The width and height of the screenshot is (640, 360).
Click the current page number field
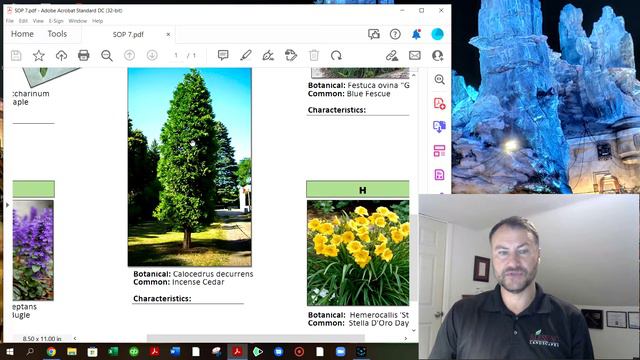tap(176, 55)
